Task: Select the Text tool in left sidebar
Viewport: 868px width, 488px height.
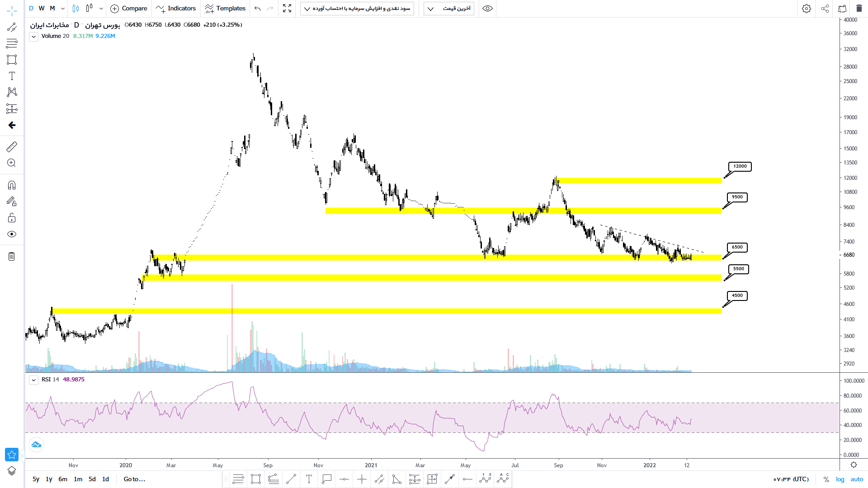Action: click(12, 76)
